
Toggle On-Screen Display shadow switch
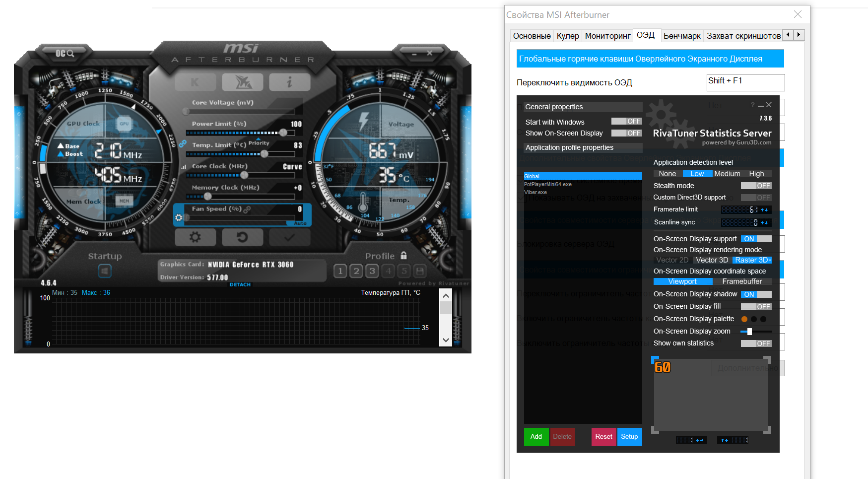pyautogui.click(x=756, y=294)
